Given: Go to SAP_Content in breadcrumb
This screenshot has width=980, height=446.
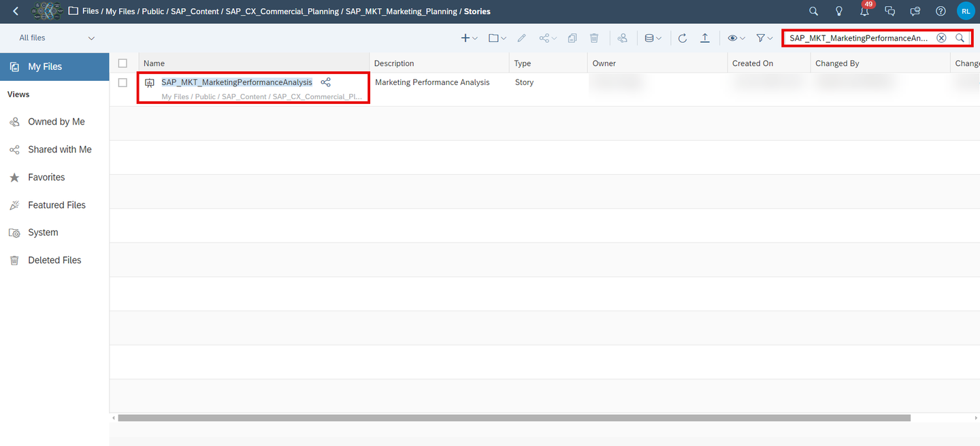Looking at the screenshot, I should pos(195,12).
